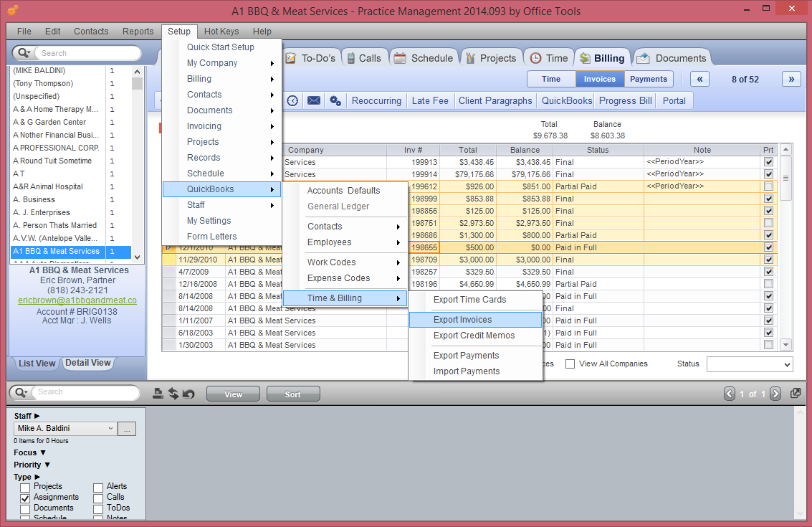Click the Progress Bill button
This screenshot has width=812, height=527.
(625, 100)
